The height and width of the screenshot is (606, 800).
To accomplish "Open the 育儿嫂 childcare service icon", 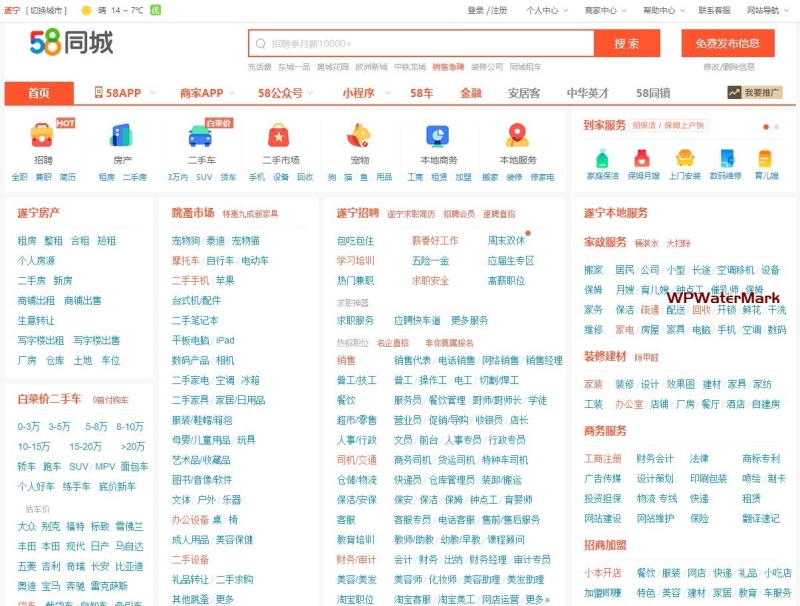I will [x=764, y=158].
